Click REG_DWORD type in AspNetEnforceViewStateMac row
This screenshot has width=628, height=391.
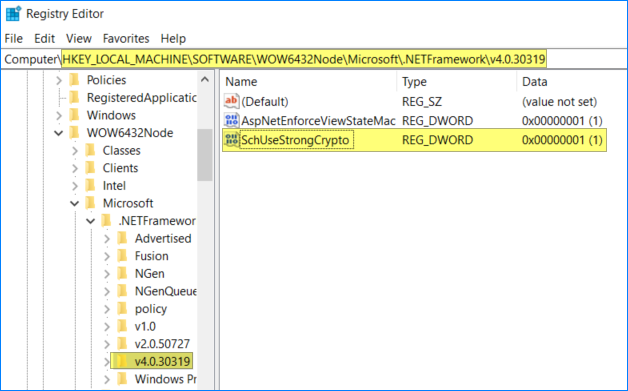(437, 121)
